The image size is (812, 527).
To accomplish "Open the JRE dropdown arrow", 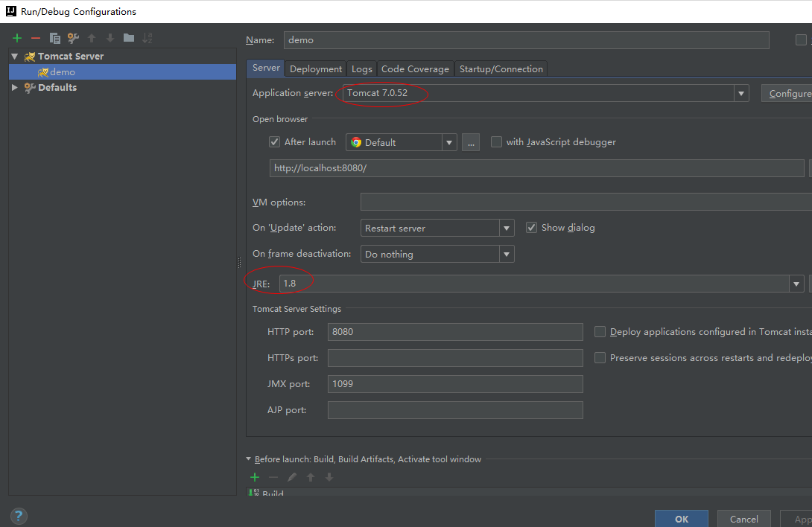I will pos(796,284).
